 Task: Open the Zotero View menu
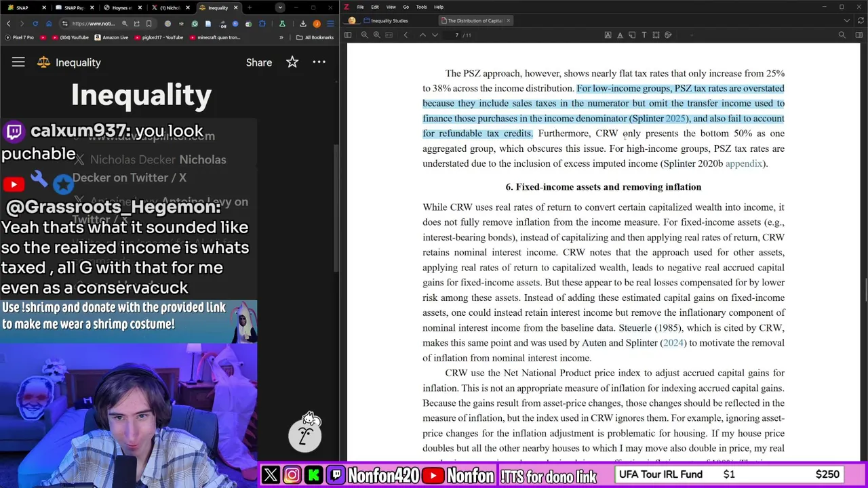391,7
